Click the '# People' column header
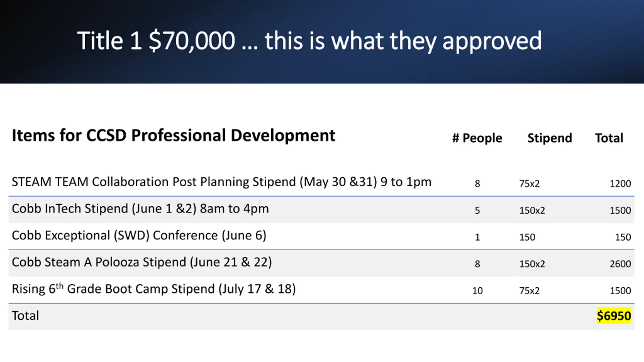The width and height of the screenshot is (644, 362). coord(477,138)
